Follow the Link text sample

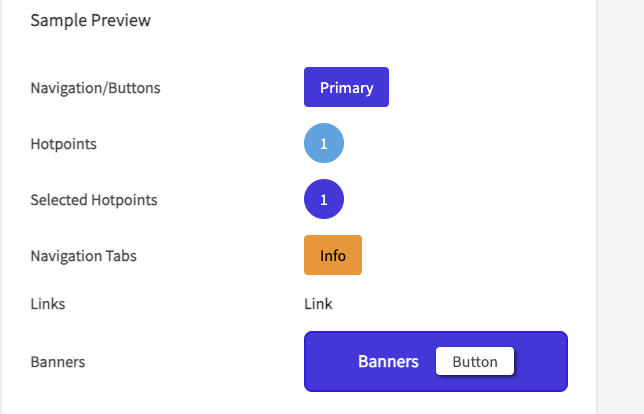click(x=318, y=303)
